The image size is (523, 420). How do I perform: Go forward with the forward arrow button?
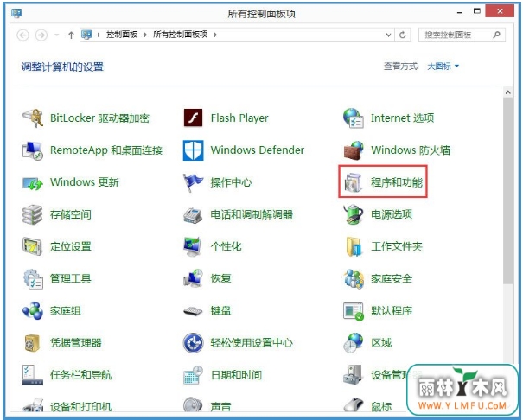click(41, 35)
